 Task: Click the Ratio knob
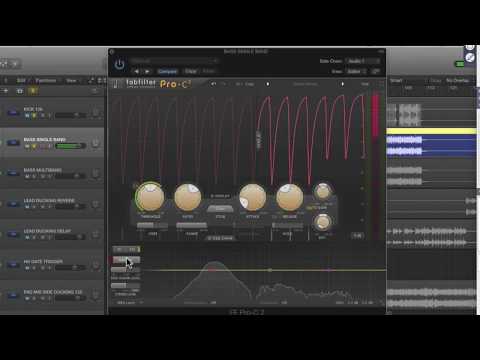188,197
